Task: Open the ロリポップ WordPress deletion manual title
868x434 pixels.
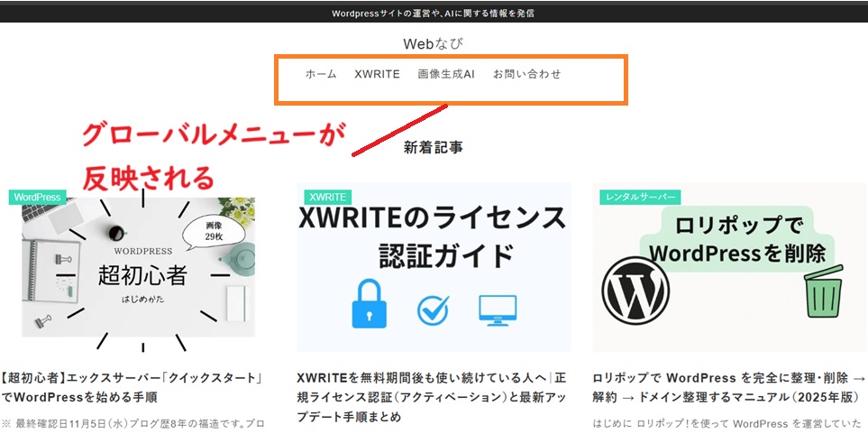Action: (728, 386)
